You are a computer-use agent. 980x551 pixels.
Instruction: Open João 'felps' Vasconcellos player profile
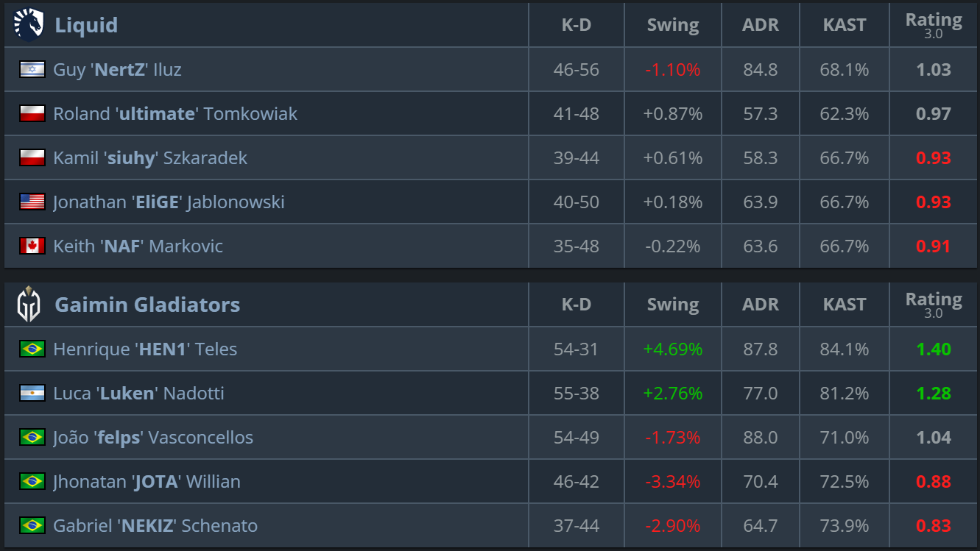tap(153, 438)
